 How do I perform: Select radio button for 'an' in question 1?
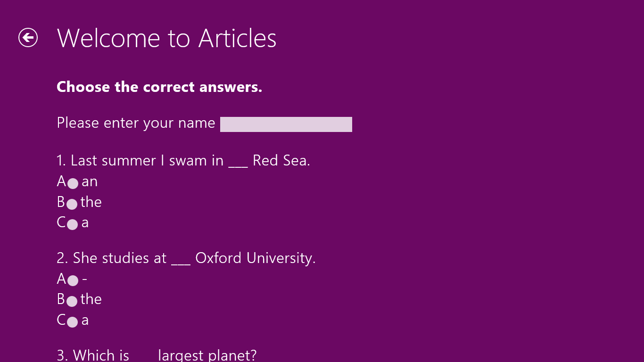point(73,183)
